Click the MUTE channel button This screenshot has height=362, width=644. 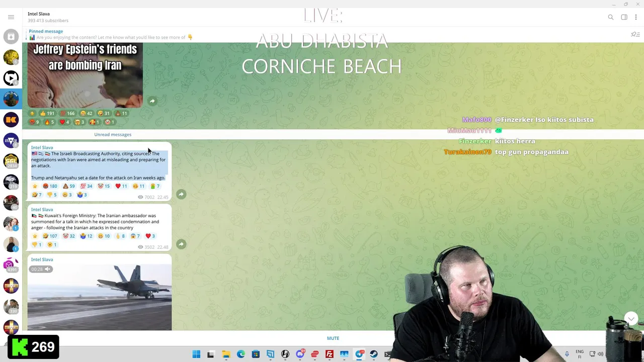(333, 338)
